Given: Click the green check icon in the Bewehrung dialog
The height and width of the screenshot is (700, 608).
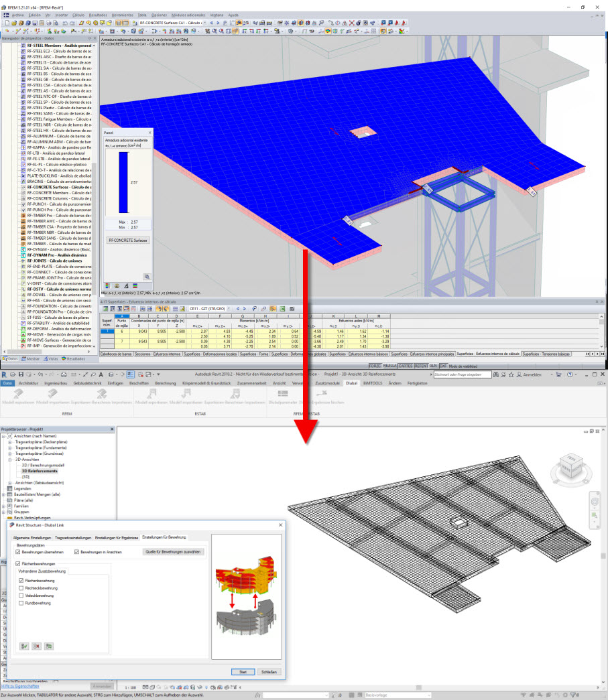Looking at the screenshot, I should coord(24,646).
